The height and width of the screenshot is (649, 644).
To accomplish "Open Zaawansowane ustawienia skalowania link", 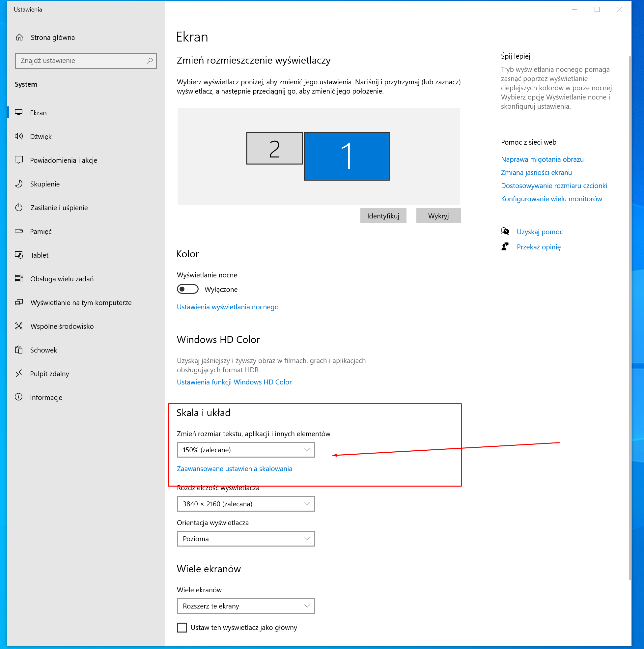I will tap(235, 468).
